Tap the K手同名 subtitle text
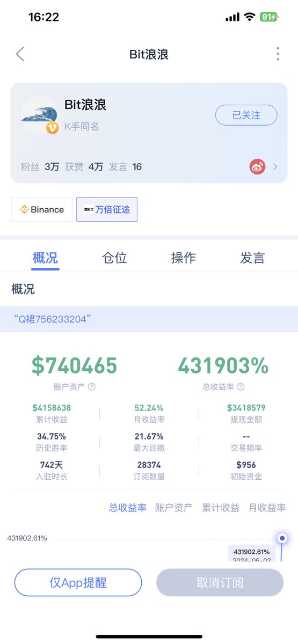Image resolution: width=298 pixels, height=644 pixels. click(82, 127)
